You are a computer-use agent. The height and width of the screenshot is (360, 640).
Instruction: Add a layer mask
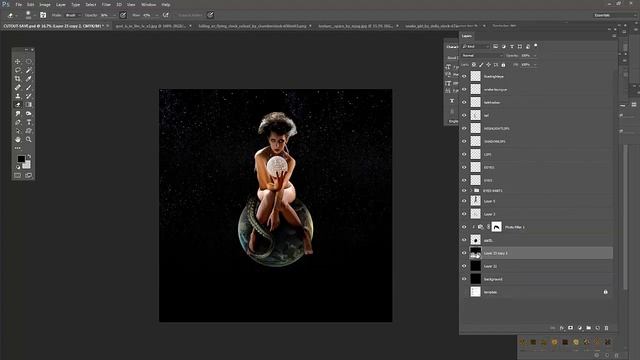(571, 328)
